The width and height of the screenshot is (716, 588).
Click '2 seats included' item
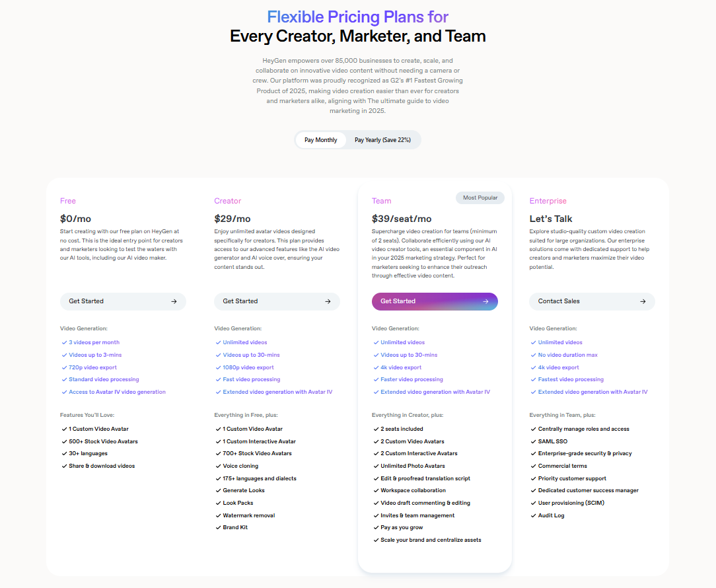click(x=402, y=429)
